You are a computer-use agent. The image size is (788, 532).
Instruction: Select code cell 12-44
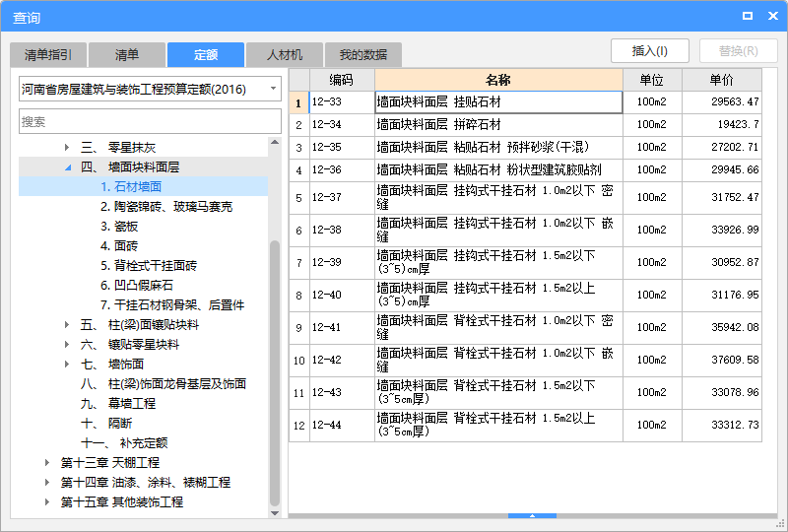click(x=342, y=425)
